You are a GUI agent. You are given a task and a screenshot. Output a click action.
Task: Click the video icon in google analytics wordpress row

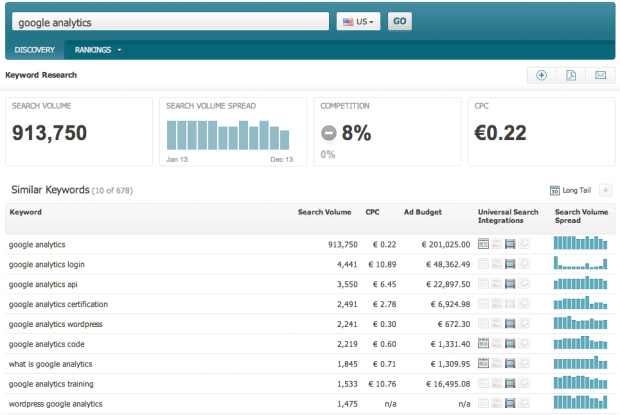(x=510, y=324)
